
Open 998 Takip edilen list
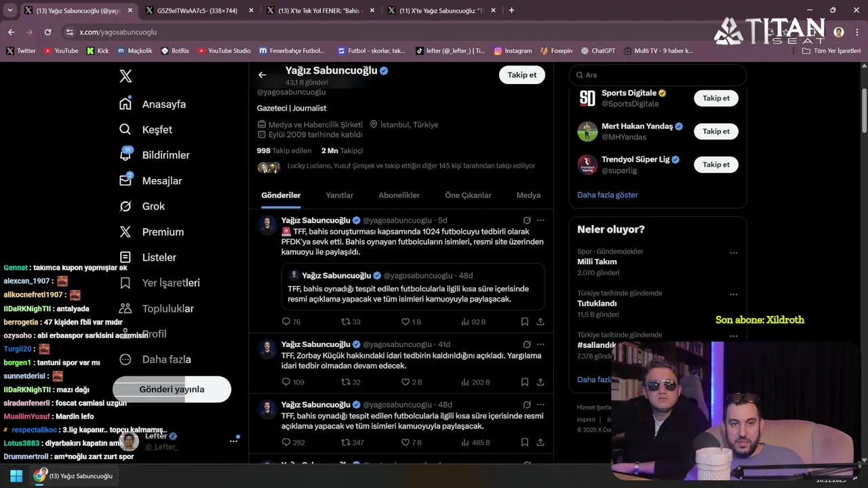pyautogui.click(x=283, y=150)
